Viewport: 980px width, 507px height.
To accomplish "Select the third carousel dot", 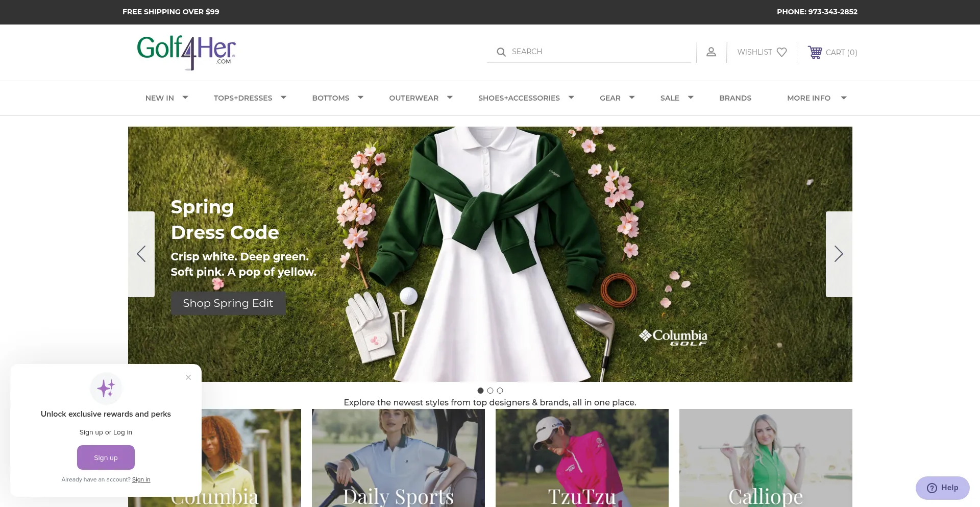I will tap(500, 391).
